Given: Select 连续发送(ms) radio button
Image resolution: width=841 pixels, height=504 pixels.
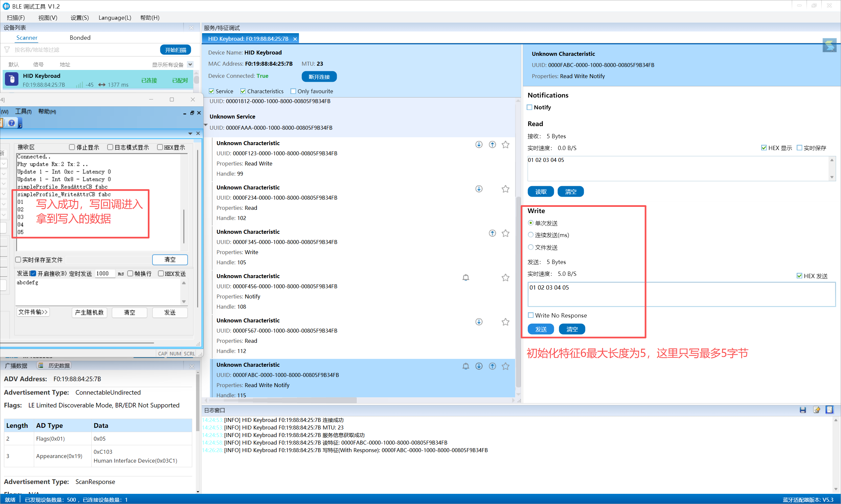Looking at the screenshot, I should click(531, 235).
